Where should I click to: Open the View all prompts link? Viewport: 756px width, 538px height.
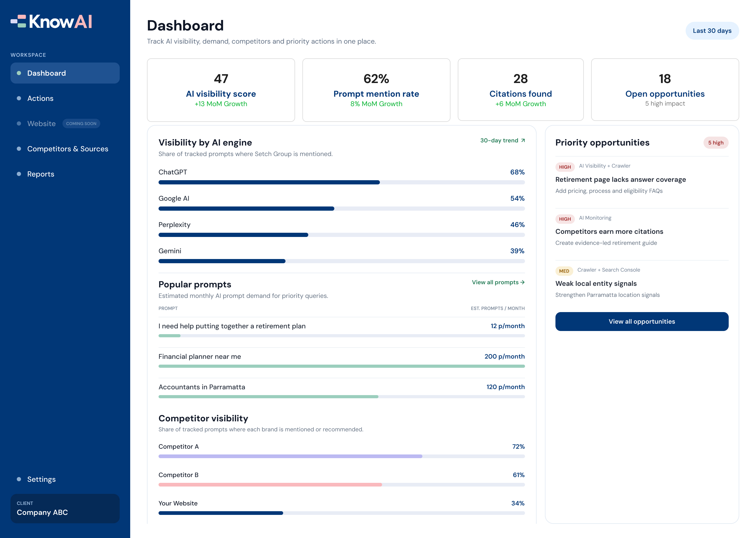(x=498, y=282)
